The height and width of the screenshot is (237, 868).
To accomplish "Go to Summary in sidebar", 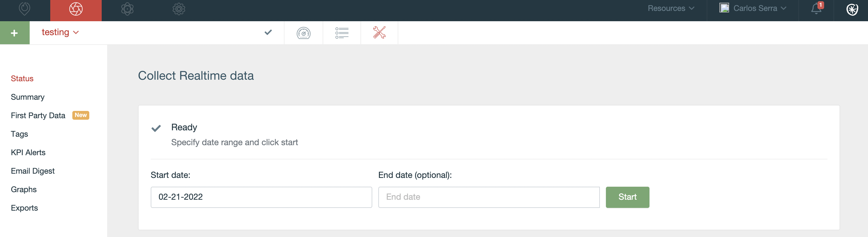I will click(28, 97).
